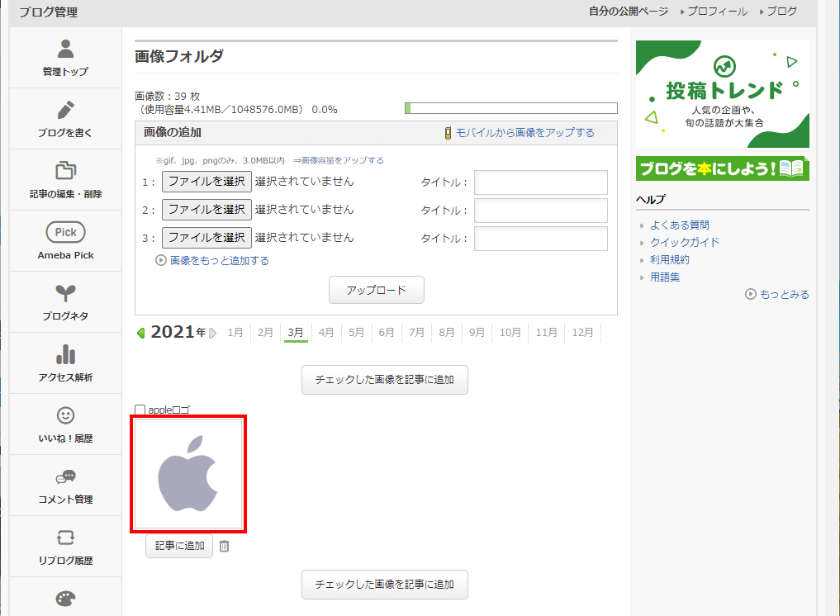Click the mobile phone upload icon
The width and height of the screenshot is (840, 616).
click(448, 133)
